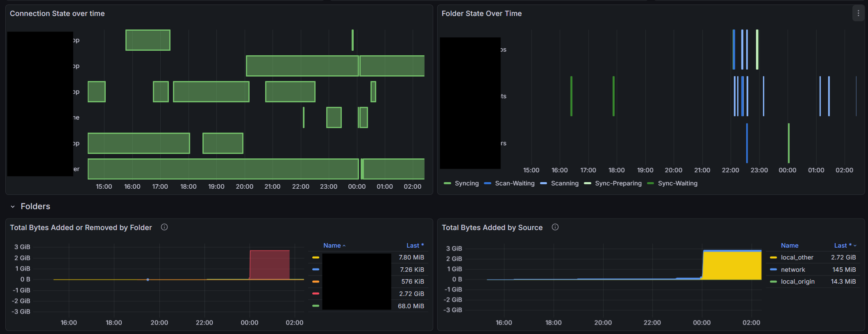Click info icon beside Total Bytes Added by Source
This screenshot has height=334, width=868.
coord(555,227)
